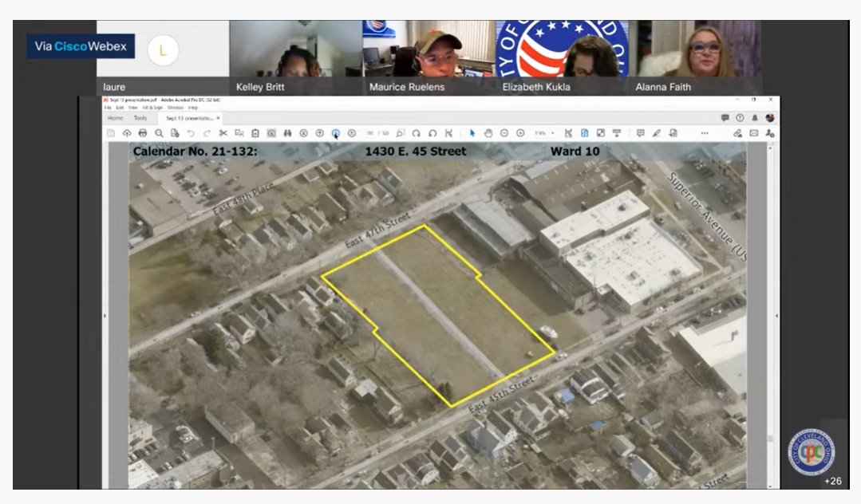This screenshot has width=861, height=504.
Task: Click the page number input field
Action: click(370, 133)
